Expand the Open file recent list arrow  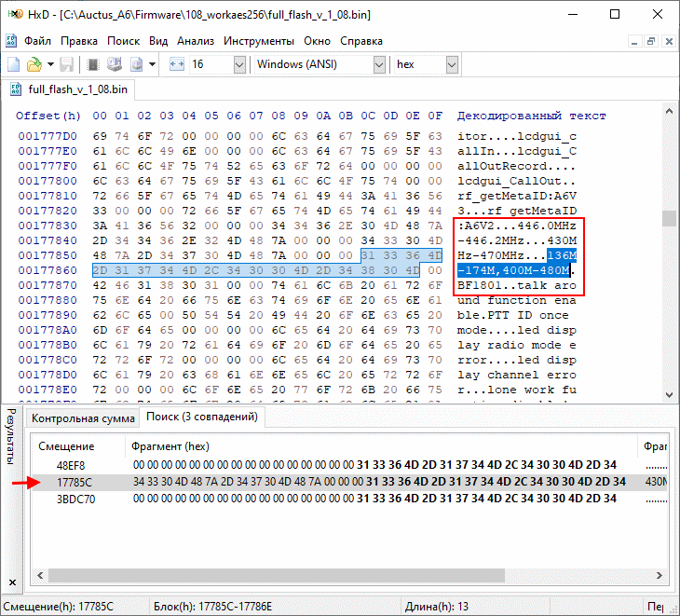tap(50, 64)
